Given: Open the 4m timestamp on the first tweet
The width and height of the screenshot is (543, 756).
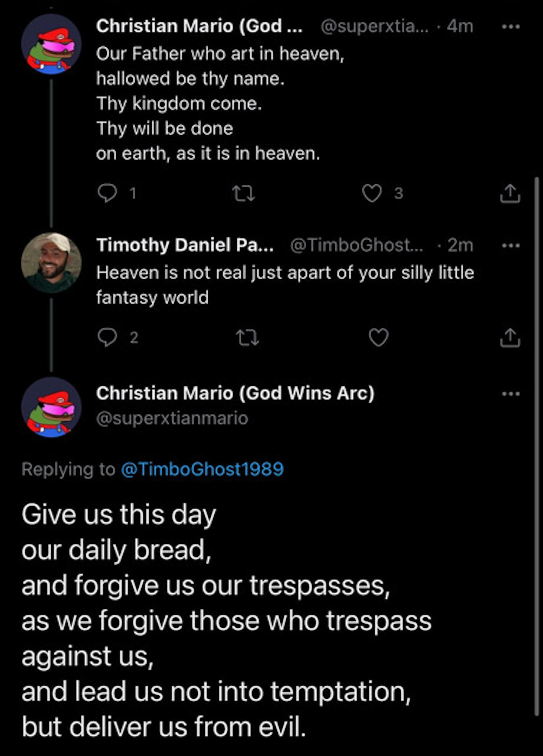Looking at the screenshot, I should tap(460, 26).
